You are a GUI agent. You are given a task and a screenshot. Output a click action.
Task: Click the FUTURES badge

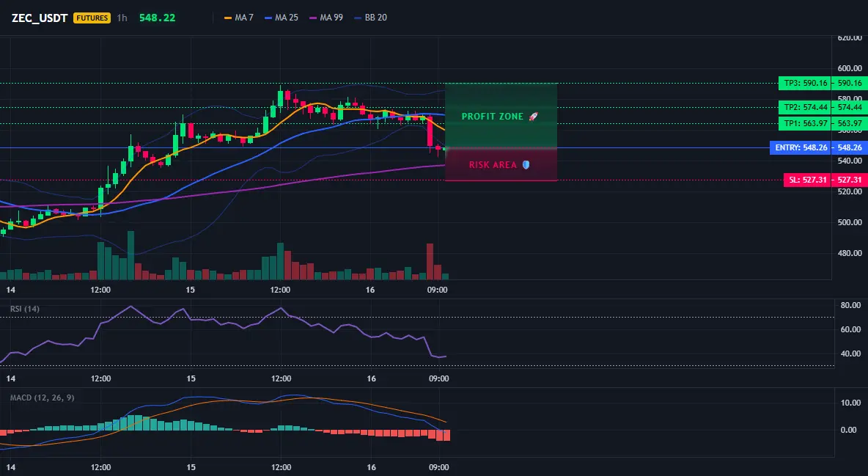point(92,18)
